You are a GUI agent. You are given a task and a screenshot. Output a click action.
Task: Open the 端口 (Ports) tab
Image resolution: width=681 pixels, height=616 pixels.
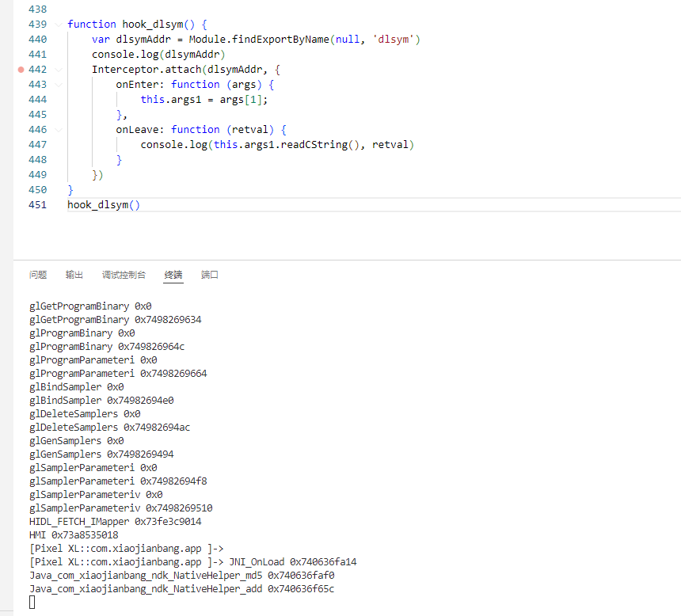[210, 275]
